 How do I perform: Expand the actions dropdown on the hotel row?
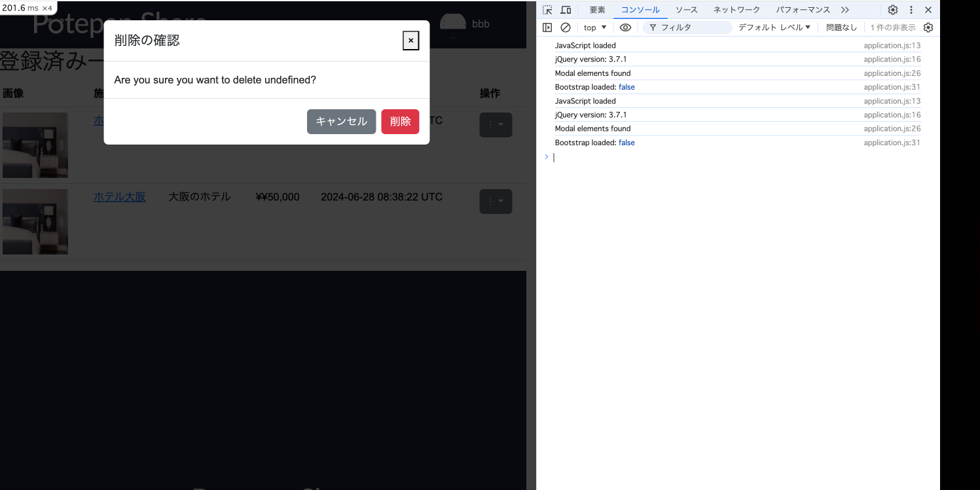496,201
